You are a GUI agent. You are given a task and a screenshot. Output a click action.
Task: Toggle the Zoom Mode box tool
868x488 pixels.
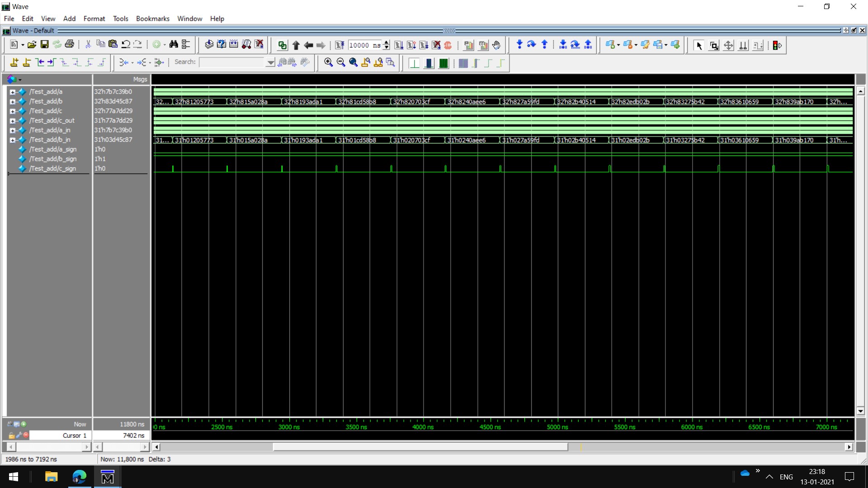[714, 46]
